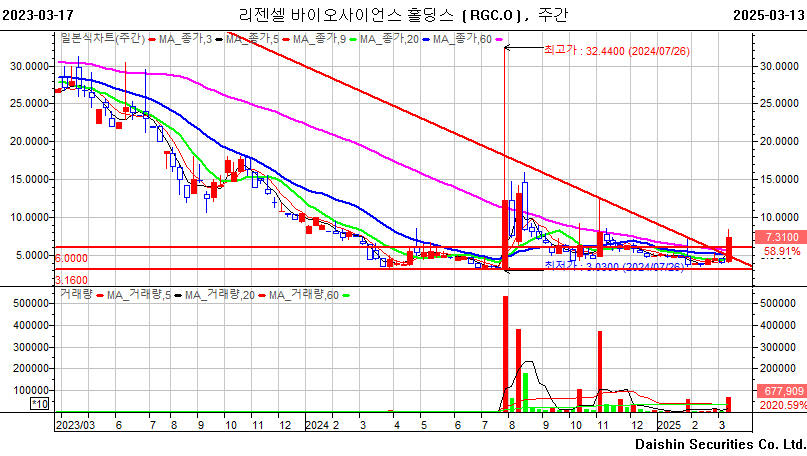
Task: Click the 최고가 32.4400 annotation
Action: click(x=617, y=51)
